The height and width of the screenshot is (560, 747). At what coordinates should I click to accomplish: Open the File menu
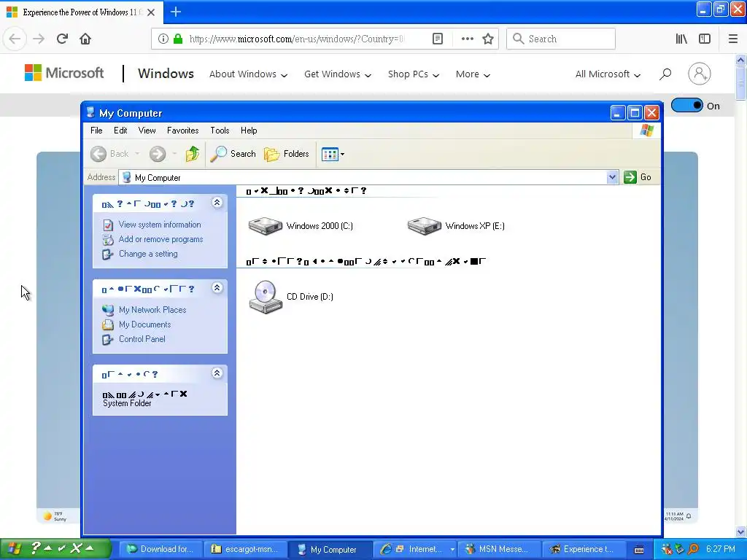(96, 131)
